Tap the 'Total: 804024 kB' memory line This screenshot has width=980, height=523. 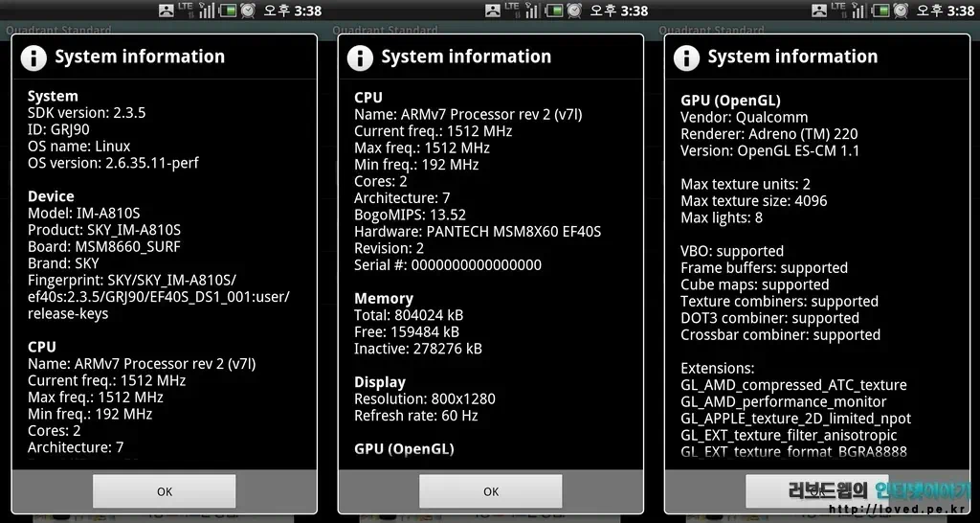pyautogui.click(x=409, y=315)
